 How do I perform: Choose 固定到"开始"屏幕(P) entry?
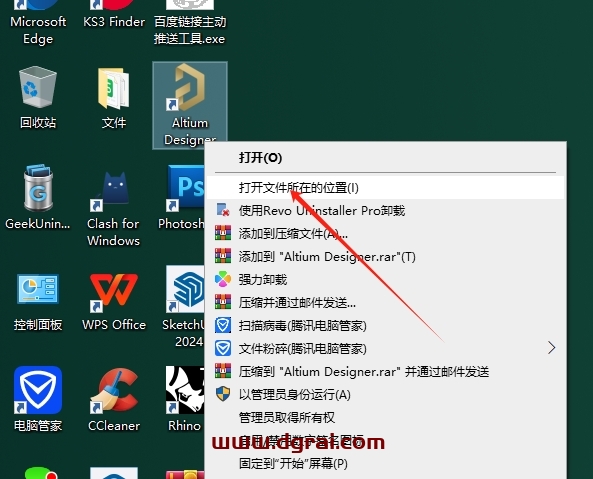(x=385, y=463)
